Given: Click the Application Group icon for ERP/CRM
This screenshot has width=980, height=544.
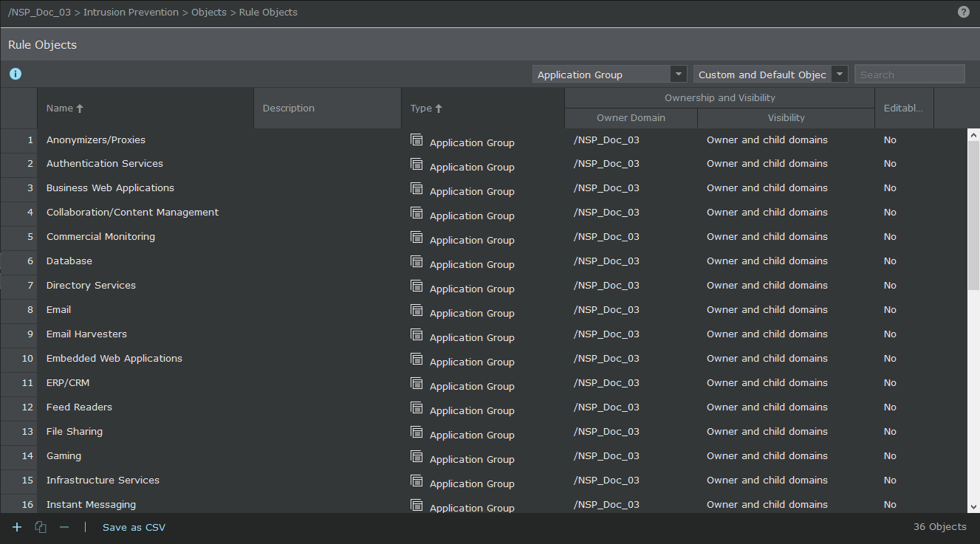Looking at the screenshot, I should pos(417,383).
